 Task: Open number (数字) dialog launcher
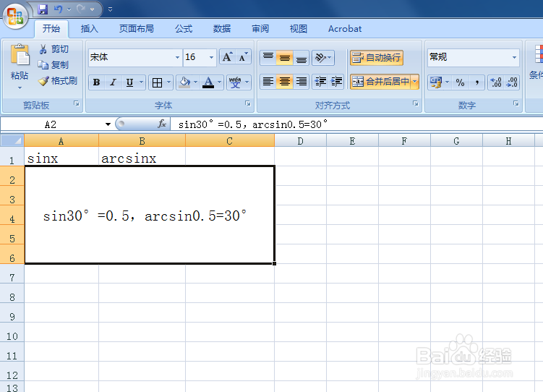tap(516, 103)
